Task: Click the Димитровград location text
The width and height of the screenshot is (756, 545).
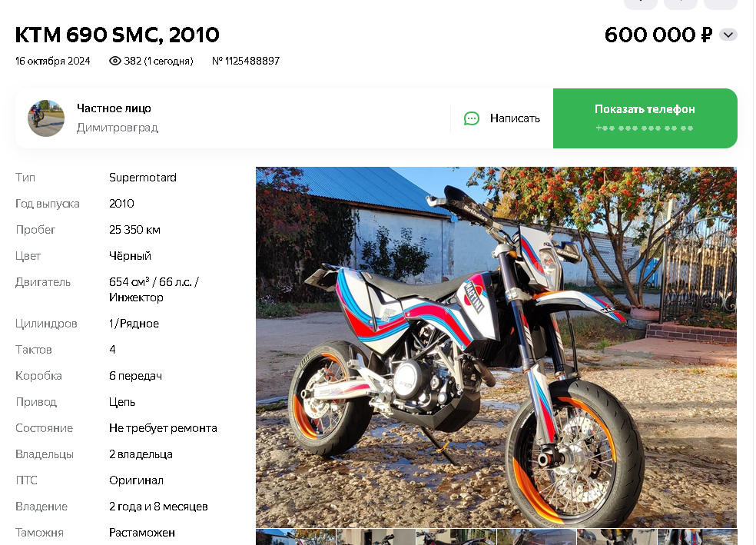Action: pyautogui.click(x=117, y=128)
